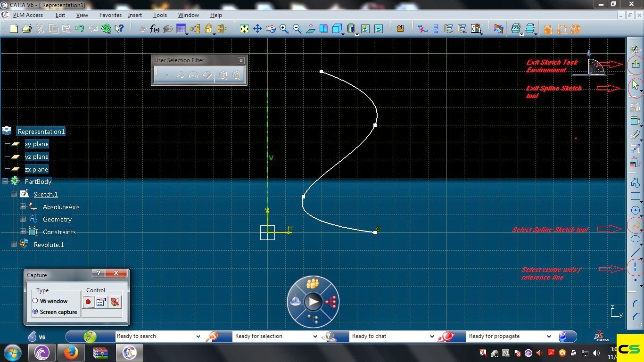Click the Update (green spiral) icon
644x362 pixels.
click(x=106, y=29)
